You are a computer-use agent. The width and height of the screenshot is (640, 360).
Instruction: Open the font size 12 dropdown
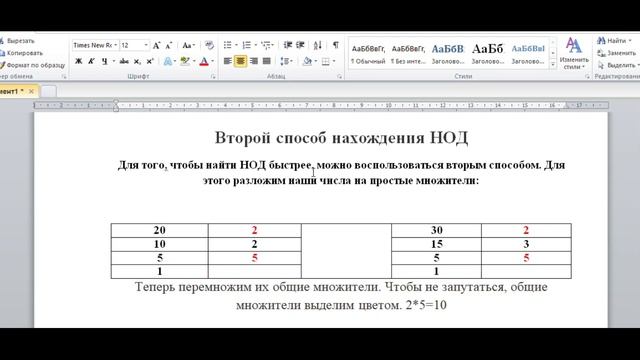(x=146, y=45)
